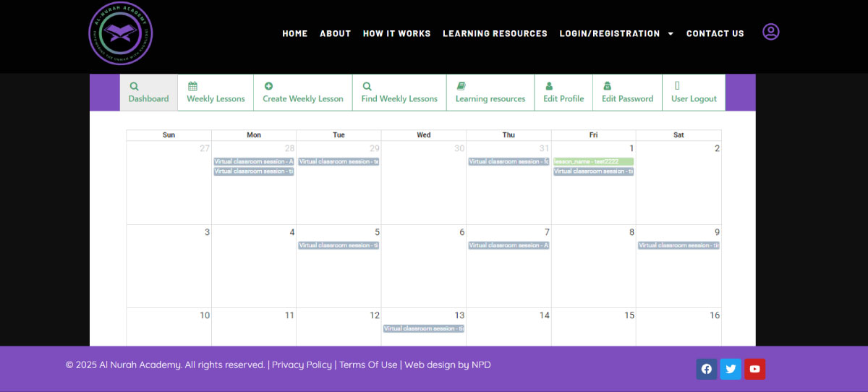Viewport: 868px width, 392px height.
Task: Click the 2025 Al Nurah Academy copyright text
Action: point(166,365)
